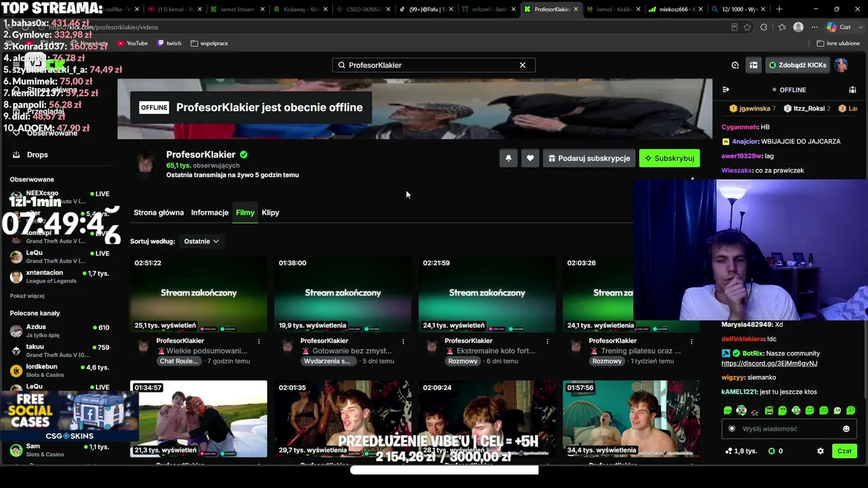This screenshot has height=488, width=868.
Task: Click the search field containing ProfesorKlakier
Action: tap(433, 65)
